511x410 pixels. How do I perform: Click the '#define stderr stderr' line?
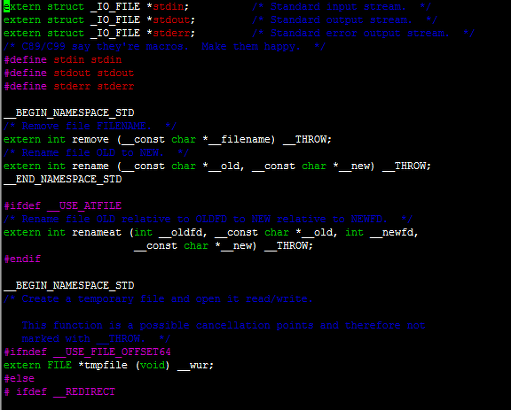coord(69,86)
